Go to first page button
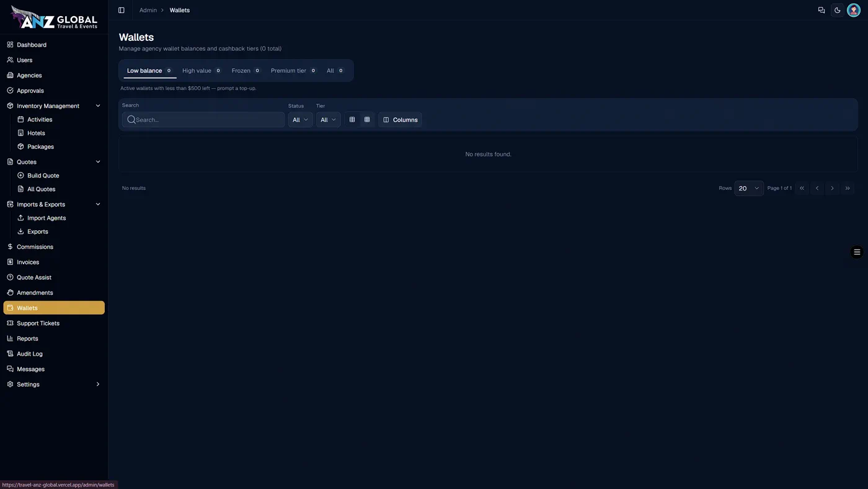 pos(802,188)
